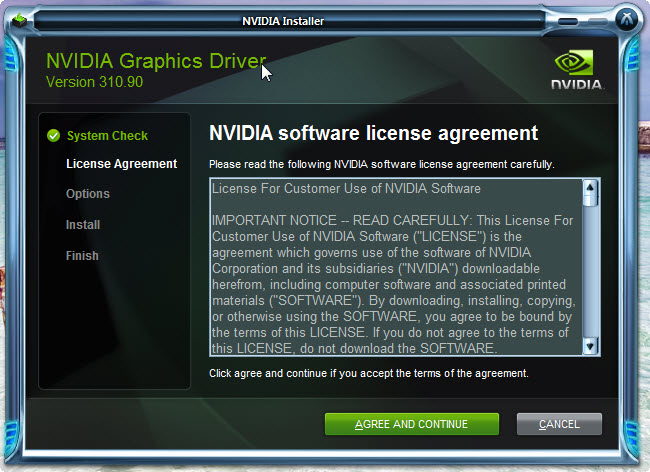Click the license text scroll up arrow
This screenshot has width=650, height=472.
pyautogui.click(x=590, y=187)
